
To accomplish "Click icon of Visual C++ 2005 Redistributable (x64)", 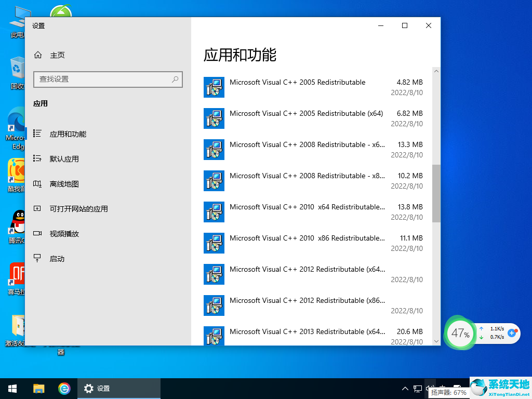I will 214,118.
